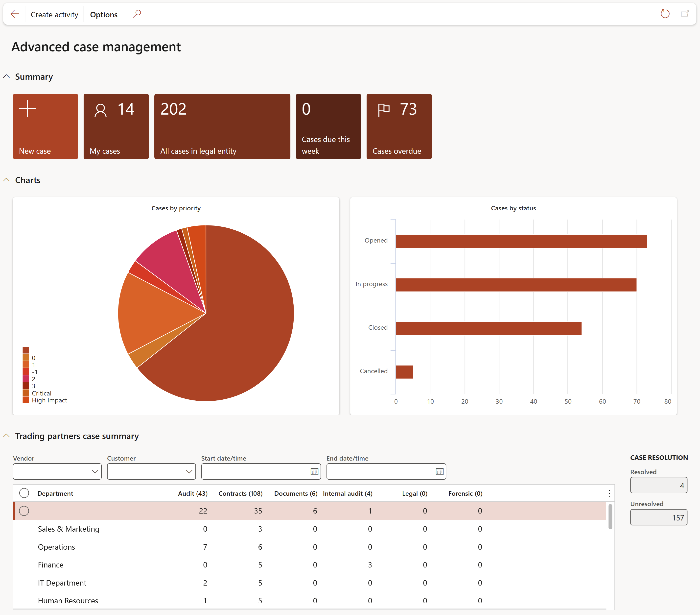Open Create activity menu
The height and width of the screenshot is (615, 700).
54,14
